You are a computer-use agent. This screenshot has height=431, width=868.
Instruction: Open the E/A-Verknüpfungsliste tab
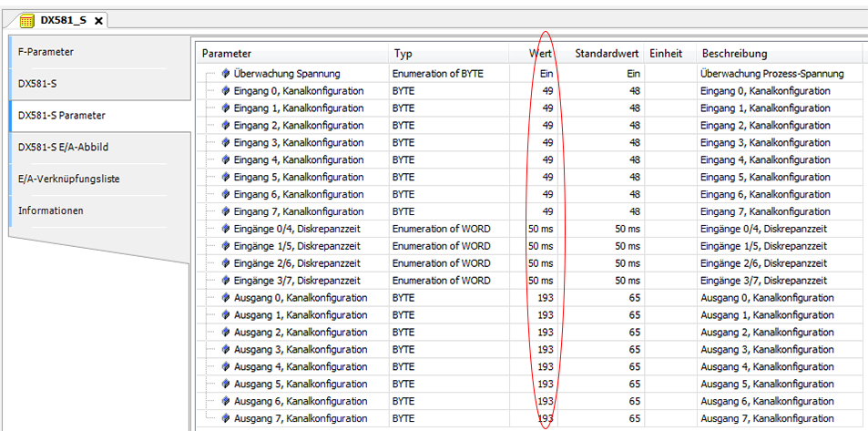69,179
